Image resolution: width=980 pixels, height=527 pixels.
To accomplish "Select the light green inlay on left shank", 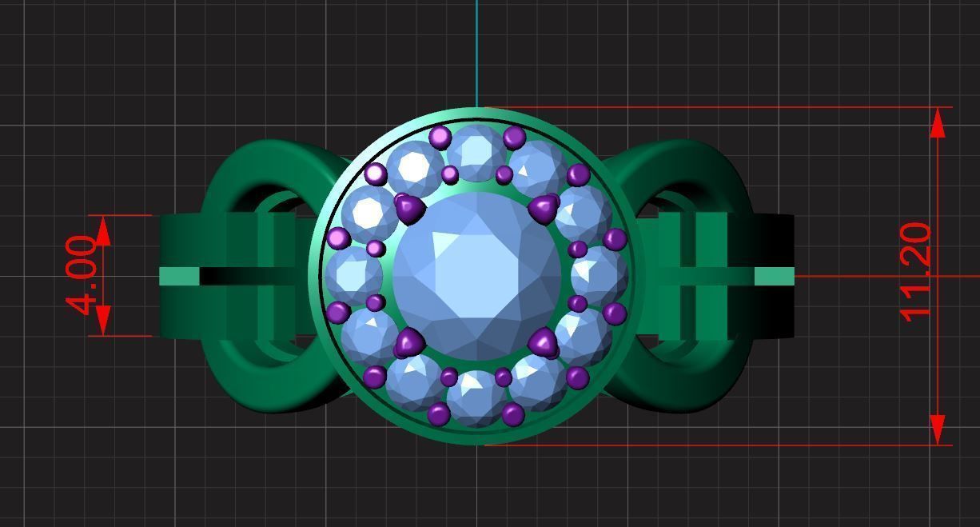I will 179,277.
